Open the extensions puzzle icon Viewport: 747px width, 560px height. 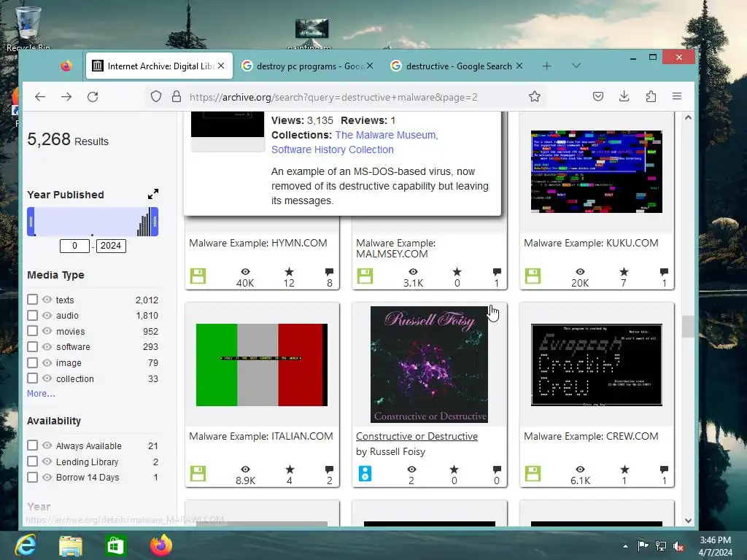651,97
